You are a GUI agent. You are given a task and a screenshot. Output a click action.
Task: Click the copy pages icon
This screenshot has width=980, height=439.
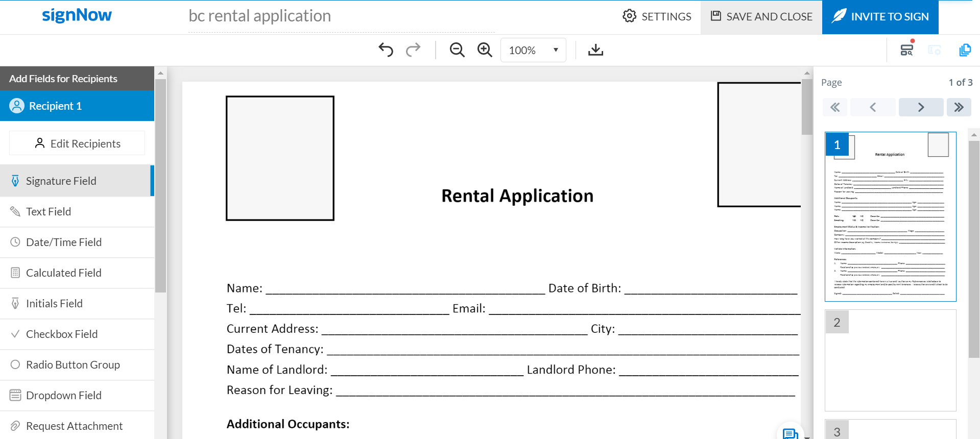point(965,50)
